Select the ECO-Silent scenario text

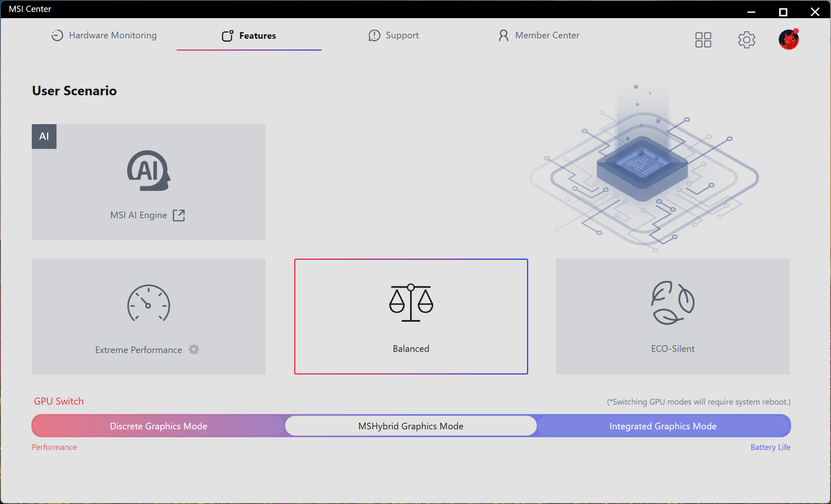pyautogui.click(x=673, y=349)
